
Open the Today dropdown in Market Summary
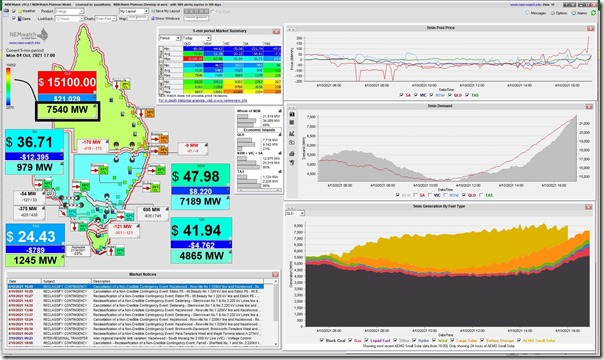point(196,38)
